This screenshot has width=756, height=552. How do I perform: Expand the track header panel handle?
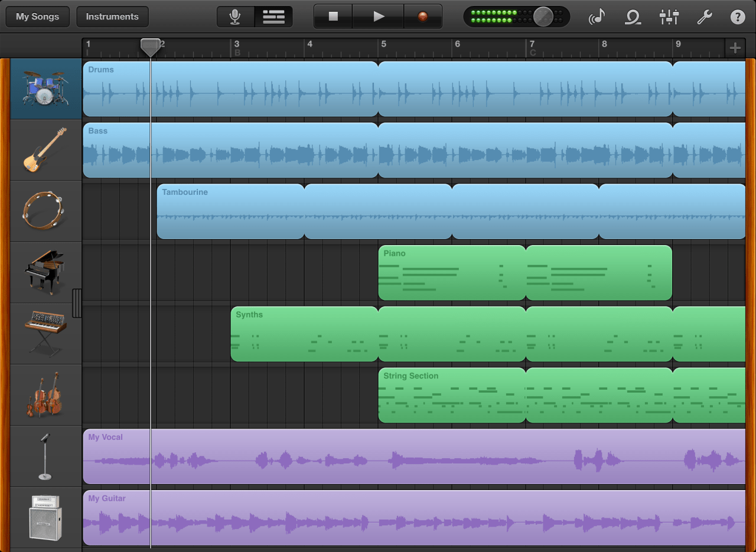click(x=77, y=302)
